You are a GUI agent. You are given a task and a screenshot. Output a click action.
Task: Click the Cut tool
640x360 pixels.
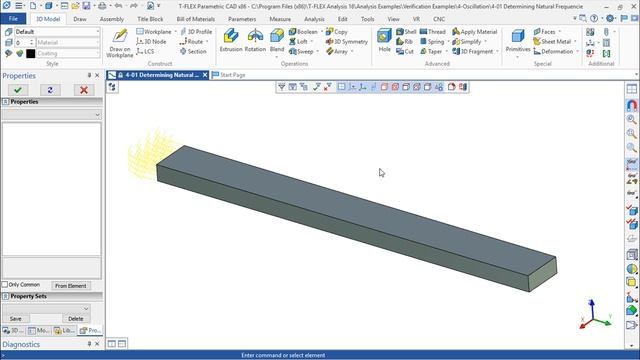405,51
